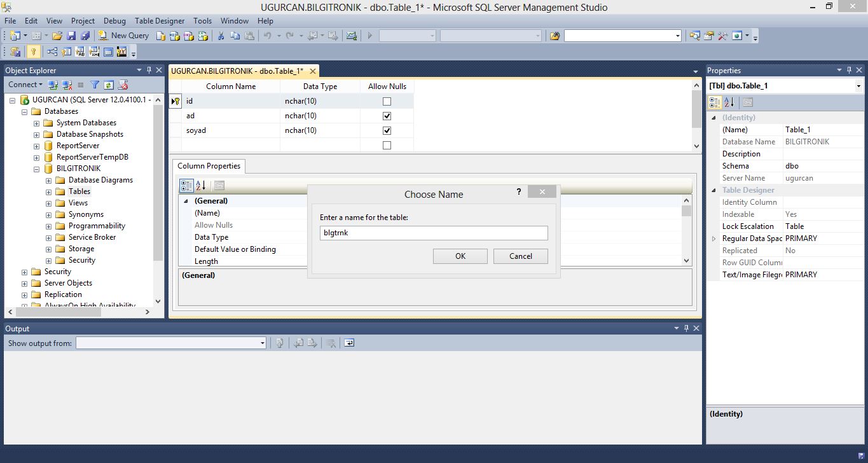The width and height of the screenshot is (868, 463).
Task: Check Allow Nulls for id column
Action: coord(387,101)
